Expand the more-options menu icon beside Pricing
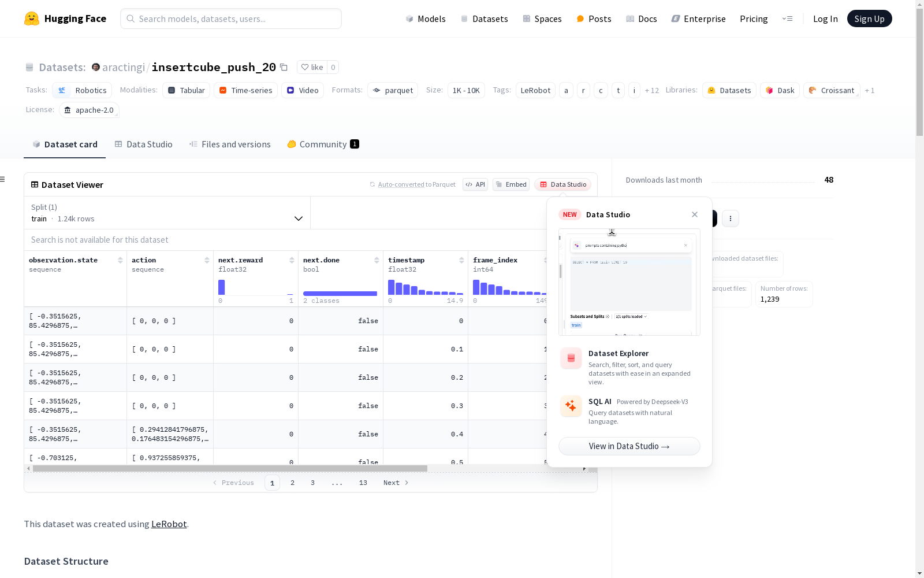Viewport: 924px width, 578px height. pyautogui.click(x=787, y=18)
